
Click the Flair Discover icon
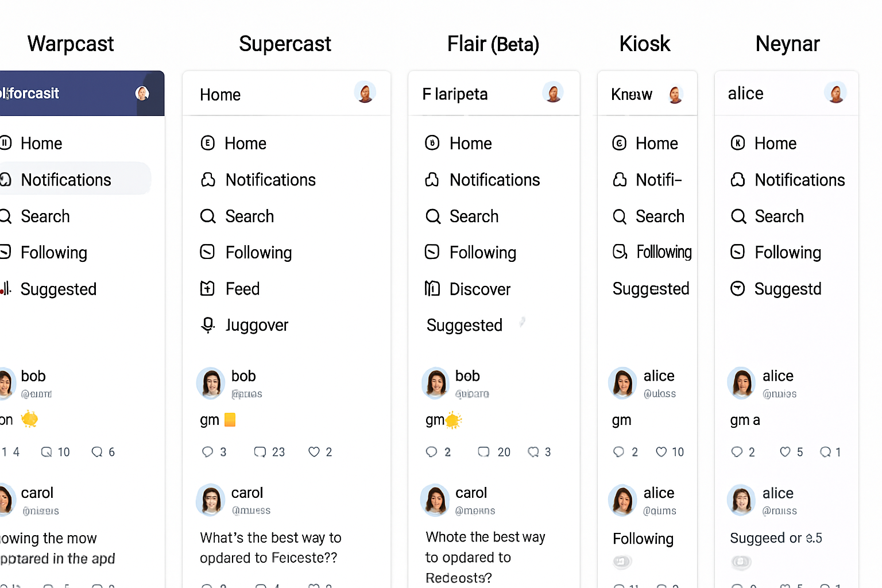[x=432, y=288]
